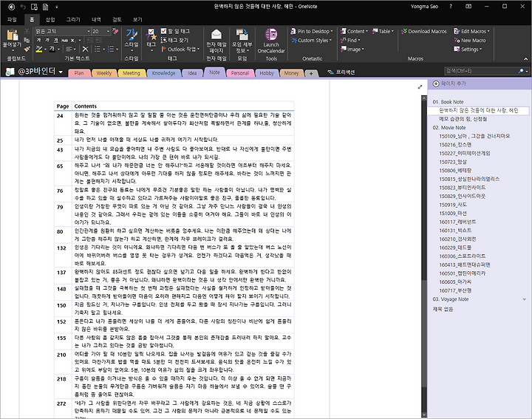532x419 pixels.
Task: Create new section with plus tab
Action: point(311,73)
